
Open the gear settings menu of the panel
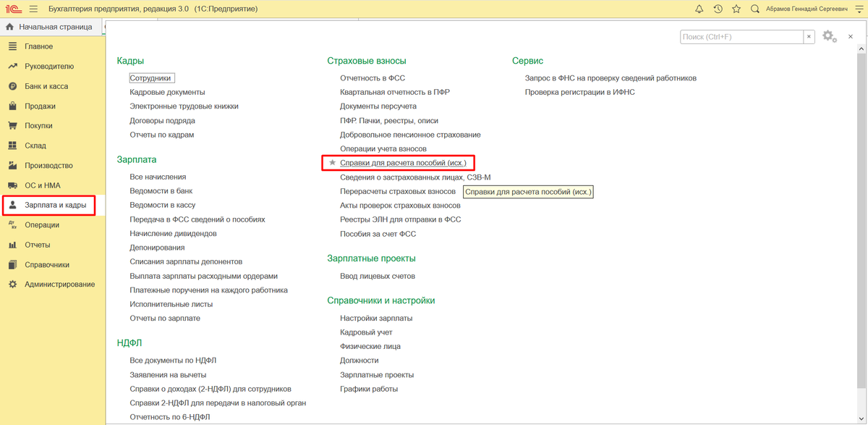tap(829, 37)
